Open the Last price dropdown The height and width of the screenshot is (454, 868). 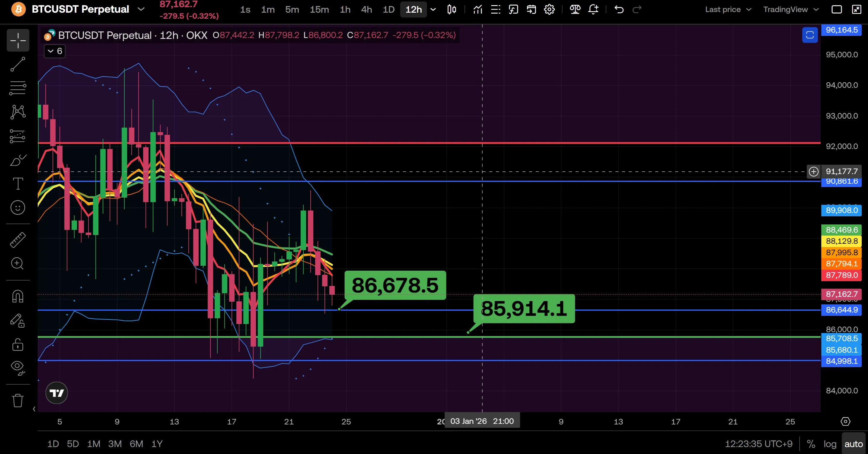click(x=728, y=9)
